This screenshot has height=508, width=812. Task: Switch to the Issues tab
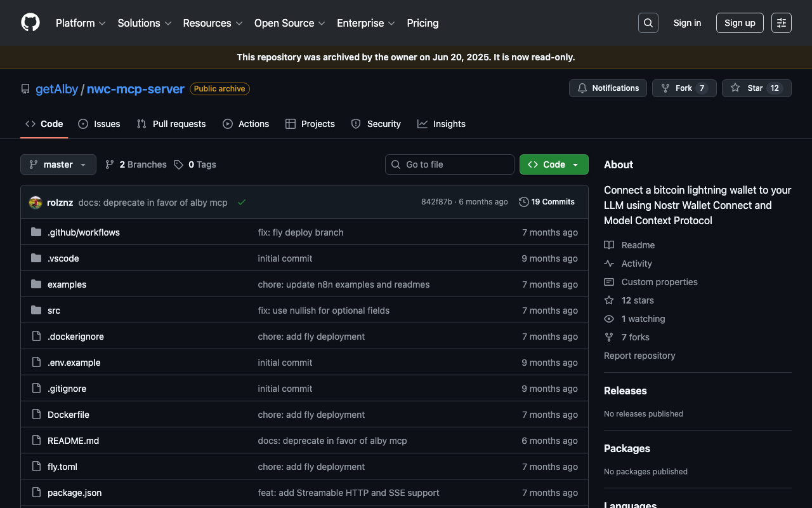coord(99,124)
